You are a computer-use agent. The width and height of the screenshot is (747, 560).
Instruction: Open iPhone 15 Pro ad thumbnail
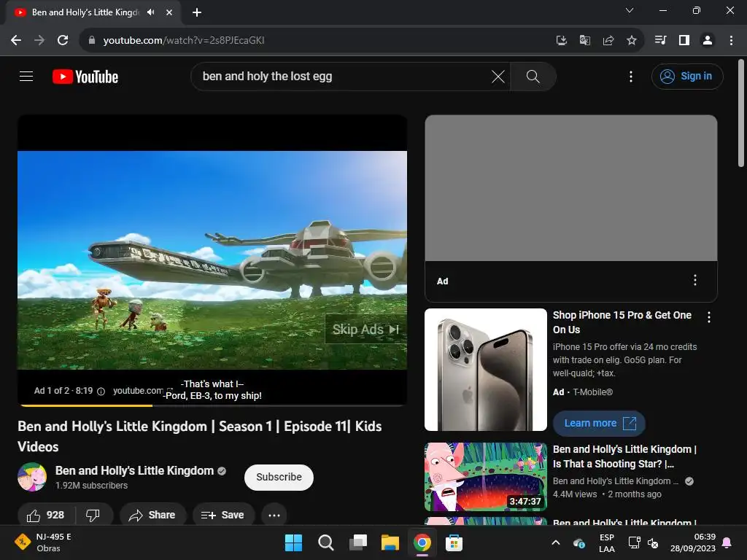point(485,370)
